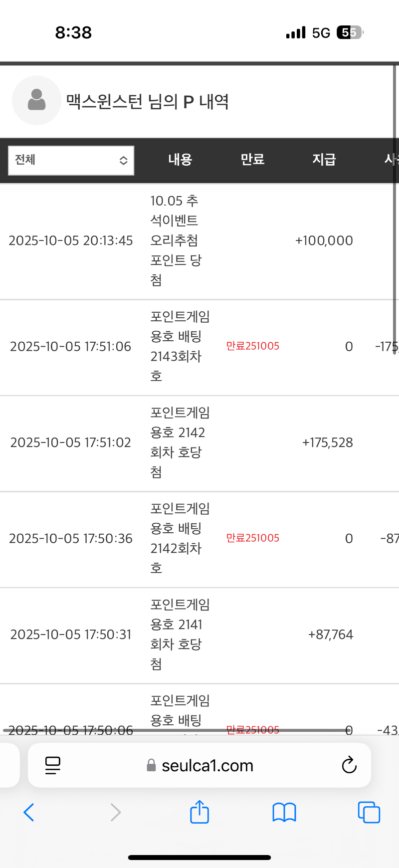Tap the 만료 column header
The height and width of the screenshot is (868, 399).
(252, 160)
